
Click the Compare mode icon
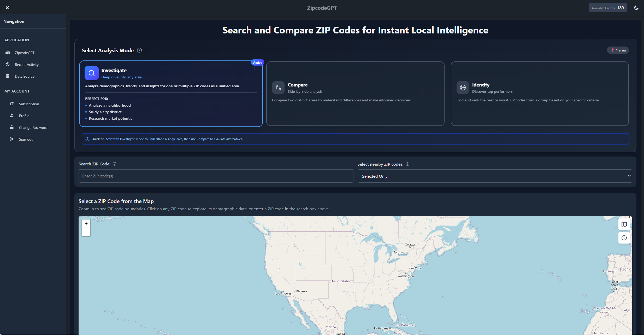[x=278, y=88]
